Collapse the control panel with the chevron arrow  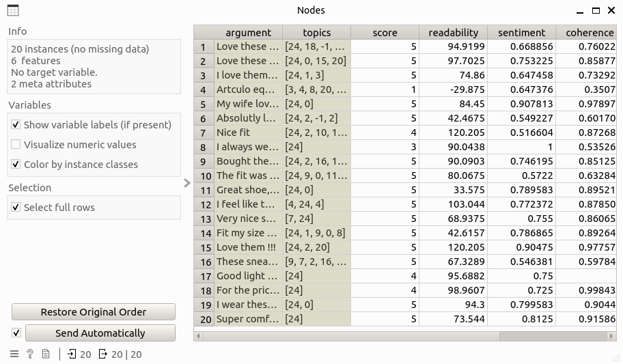[187, 183]
